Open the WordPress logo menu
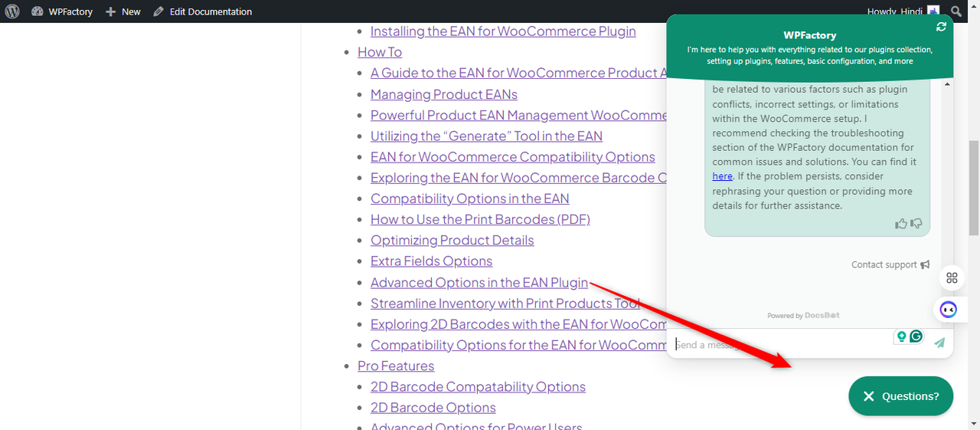980x430 pixels. (12, 11)
